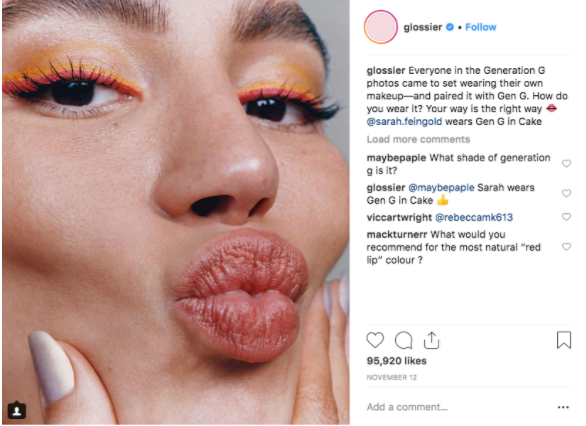The height and width of the screenshot is (426, 586).
Task: Open the @maybepaple mention in reply
Action: (441, 188)
